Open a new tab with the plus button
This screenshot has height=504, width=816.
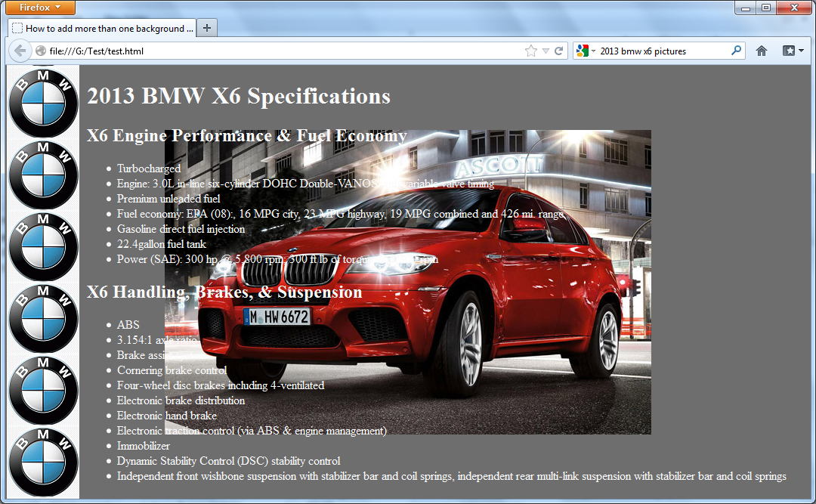click(x=207, y=28)
